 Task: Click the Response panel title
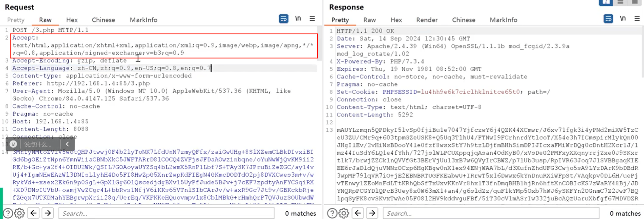(347, 7)
